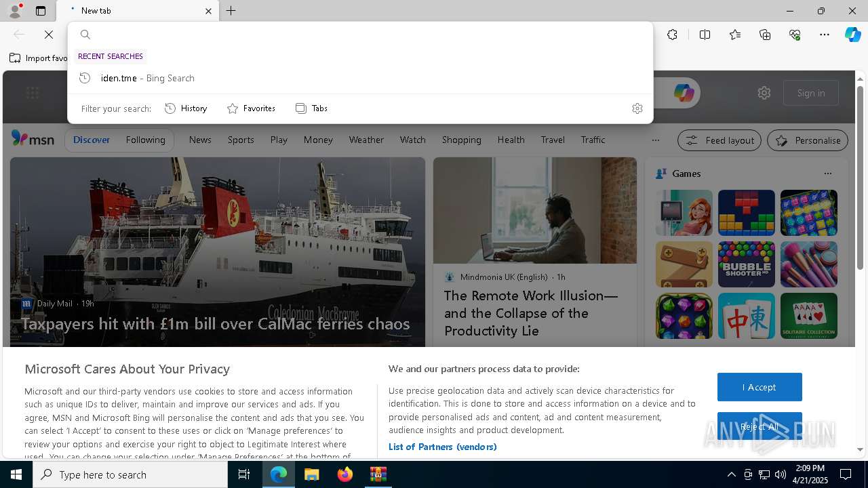Select recent search iden.tme
Screen dimensions: 868x488
pyautogui.click(x=360, y=78)
